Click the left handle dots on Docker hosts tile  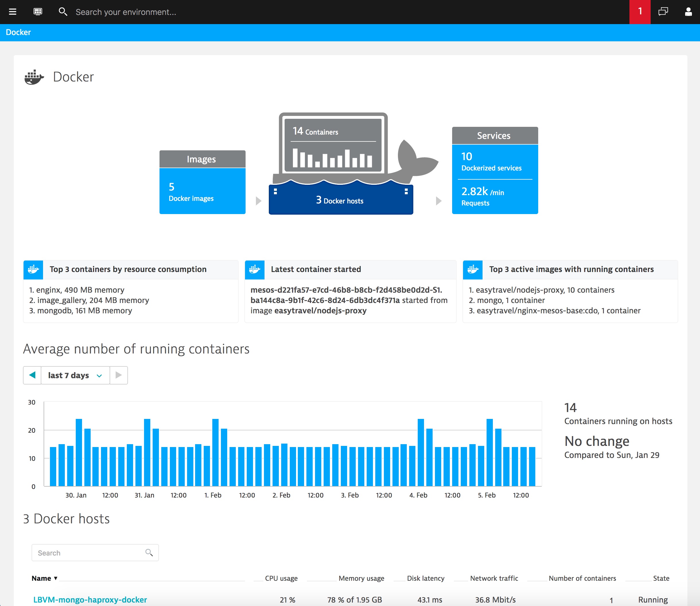tap(275, 191)
